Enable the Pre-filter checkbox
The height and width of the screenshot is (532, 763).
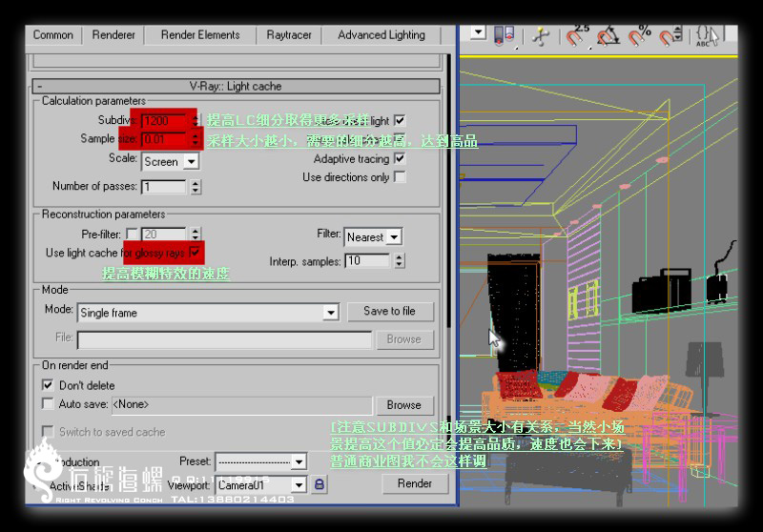coord(132,234)
